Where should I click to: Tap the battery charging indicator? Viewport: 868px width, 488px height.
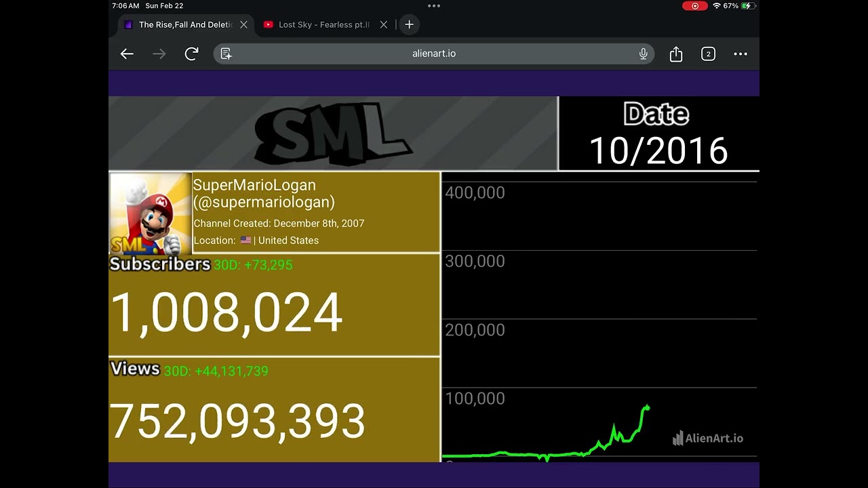[x=747, y=6]
